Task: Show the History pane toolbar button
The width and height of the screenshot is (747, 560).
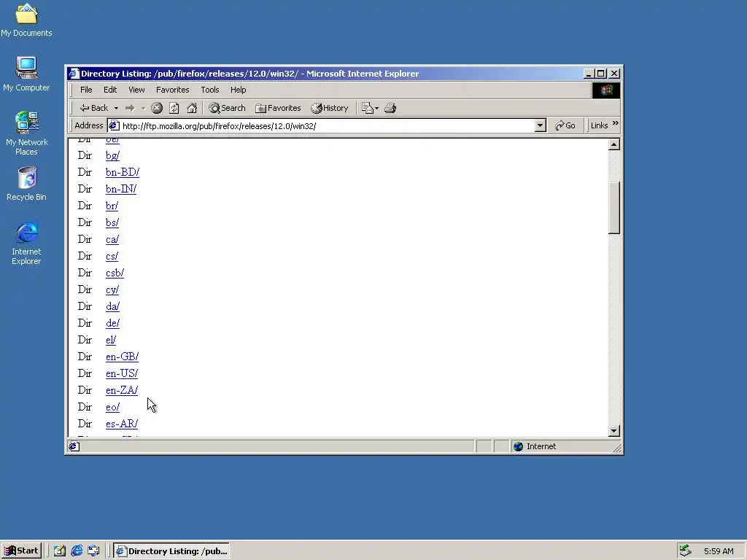Action: pos(330,108)
